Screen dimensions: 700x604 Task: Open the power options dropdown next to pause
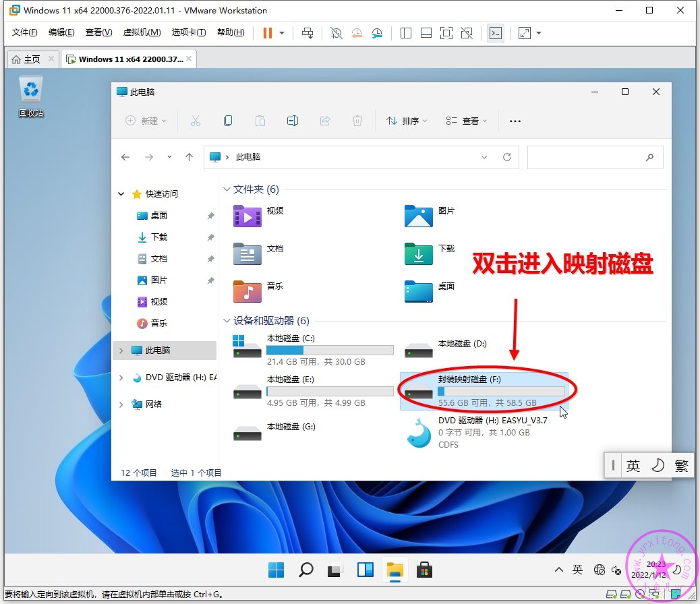282,33
